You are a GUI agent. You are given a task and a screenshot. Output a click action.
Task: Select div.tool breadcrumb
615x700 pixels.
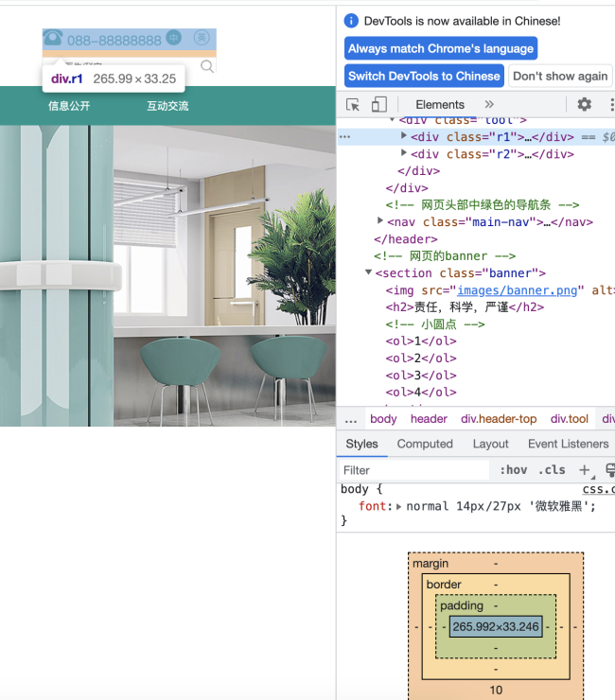570,419
